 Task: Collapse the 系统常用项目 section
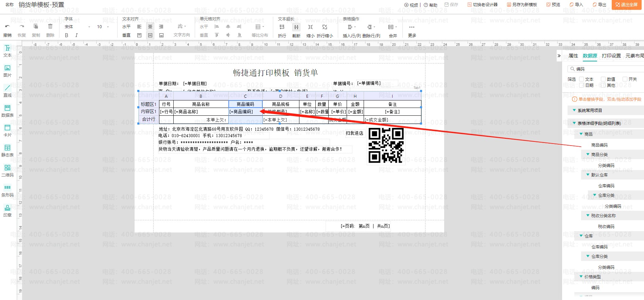tap(574, 110)
